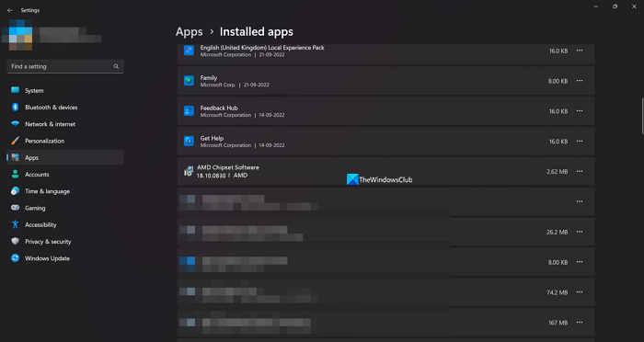Click the Windows Update sync icon
The width and height of the screenshot is (644, 342).
pyautogui.click(x=16, y=258)
